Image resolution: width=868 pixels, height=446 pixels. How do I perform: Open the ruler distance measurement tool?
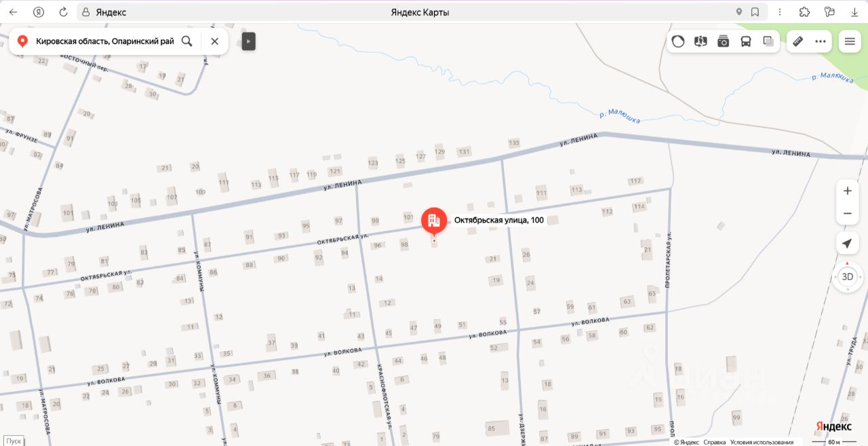point(797,41)
